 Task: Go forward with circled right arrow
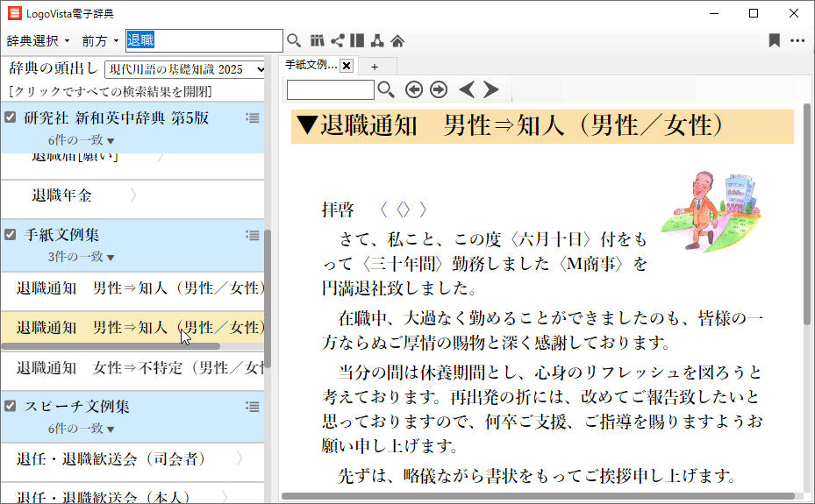point(439,89)
